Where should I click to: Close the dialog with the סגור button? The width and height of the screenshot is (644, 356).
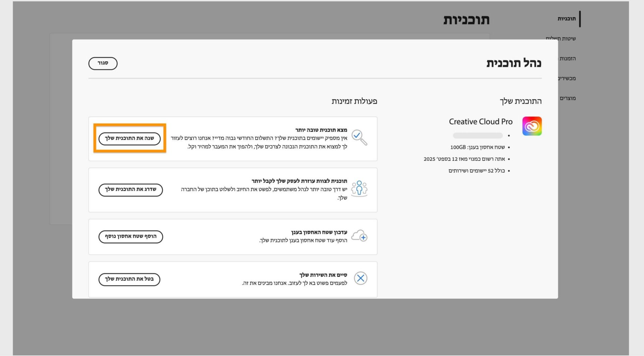103,63
